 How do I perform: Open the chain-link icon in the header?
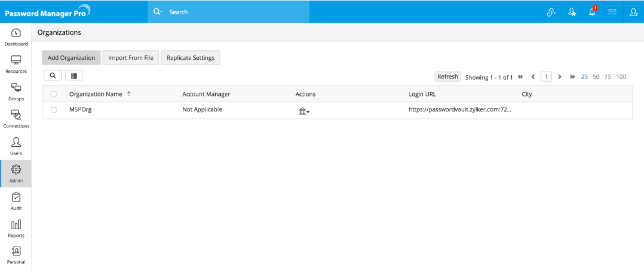551,12
